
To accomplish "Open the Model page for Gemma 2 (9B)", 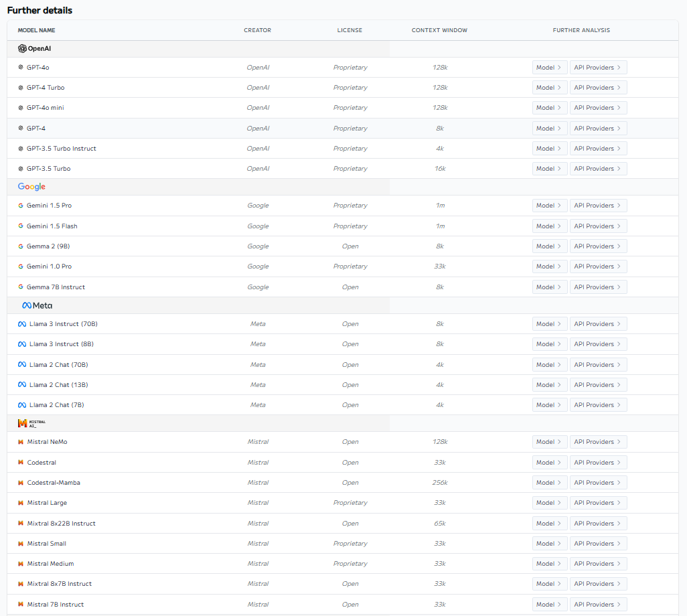I will point(550,246).
